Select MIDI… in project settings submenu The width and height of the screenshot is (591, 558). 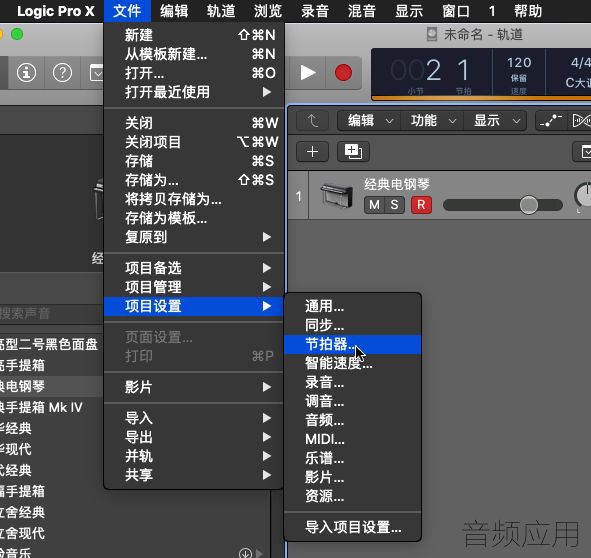tap(352, 439)
